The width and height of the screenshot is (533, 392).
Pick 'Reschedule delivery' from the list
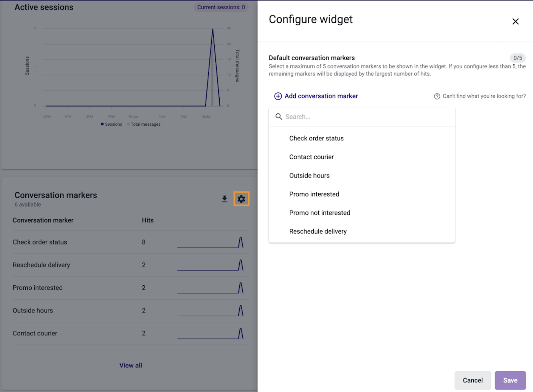pos(318,231)
